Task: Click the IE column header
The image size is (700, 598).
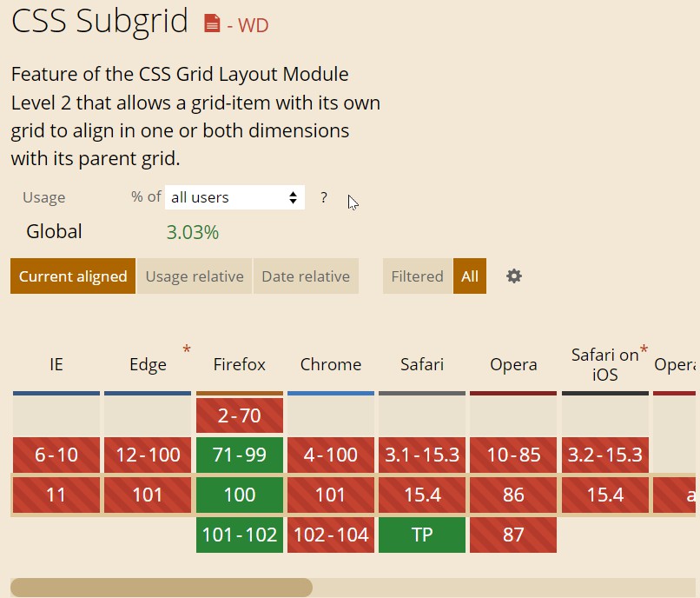Action: 56,365
